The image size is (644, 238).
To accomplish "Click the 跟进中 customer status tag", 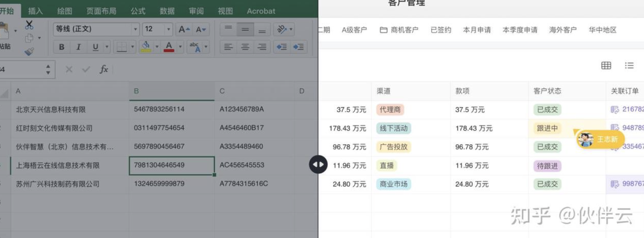I will tap(547, 128).
